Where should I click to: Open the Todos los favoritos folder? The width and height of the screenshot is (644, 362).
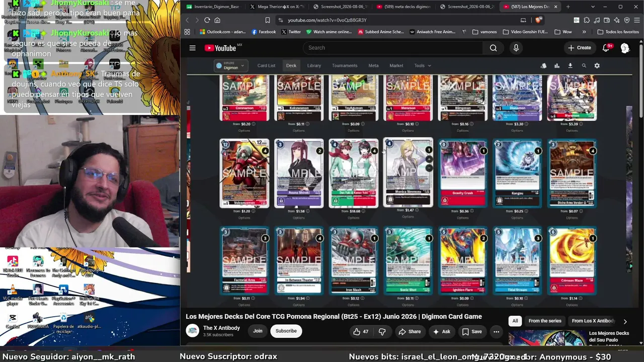coord(618,32)
